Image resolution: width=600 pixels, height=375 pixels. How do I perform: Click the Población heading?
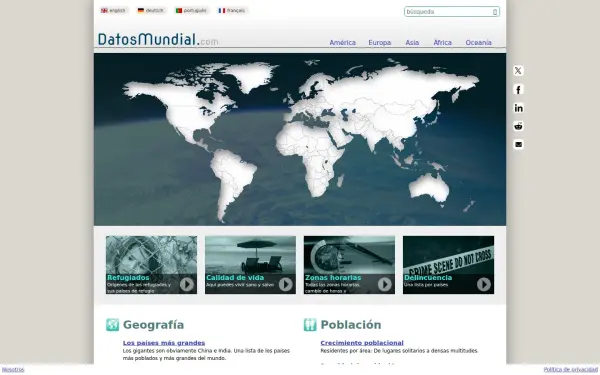pos(351,325)
